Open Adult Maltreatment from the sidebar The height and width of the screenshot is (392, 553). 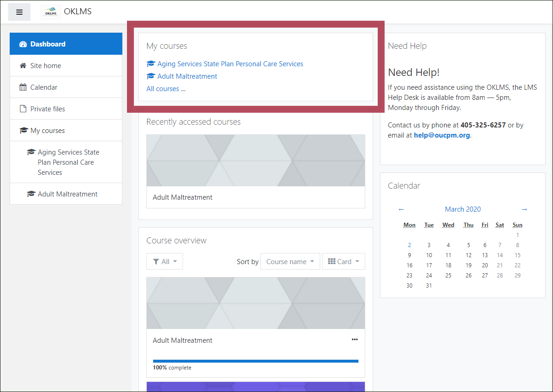tap(67, 194)
